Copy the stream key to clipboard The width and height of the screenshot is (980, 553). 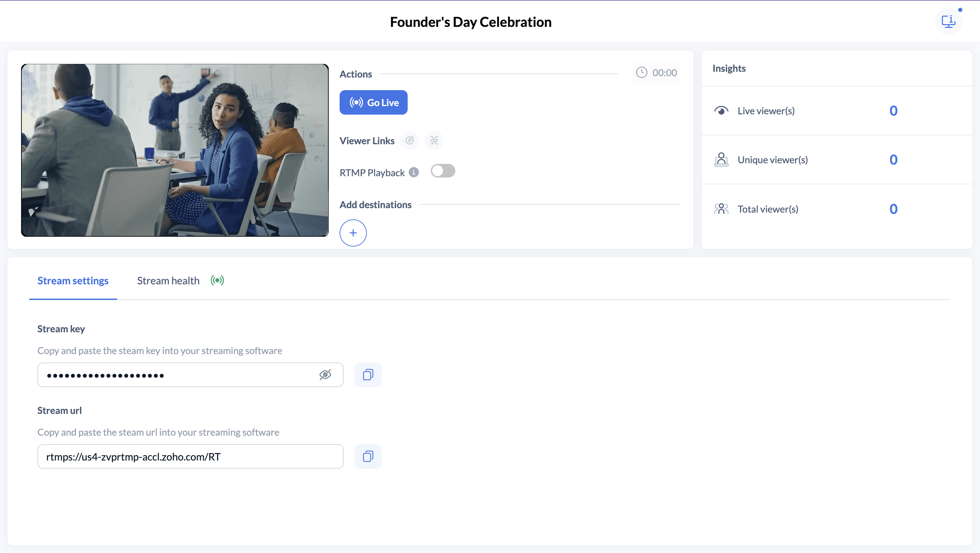[367, 375]
